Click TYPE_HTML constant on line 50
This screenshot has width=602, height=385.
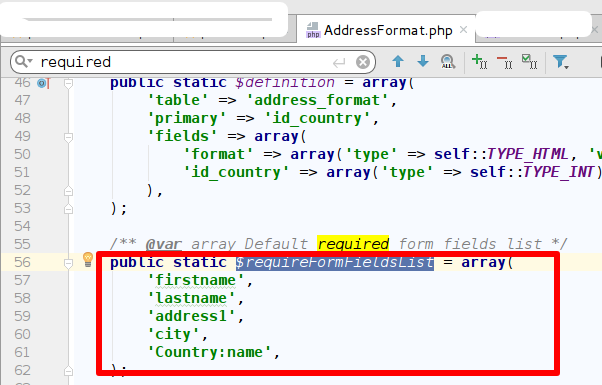click(x=528, y=154)
